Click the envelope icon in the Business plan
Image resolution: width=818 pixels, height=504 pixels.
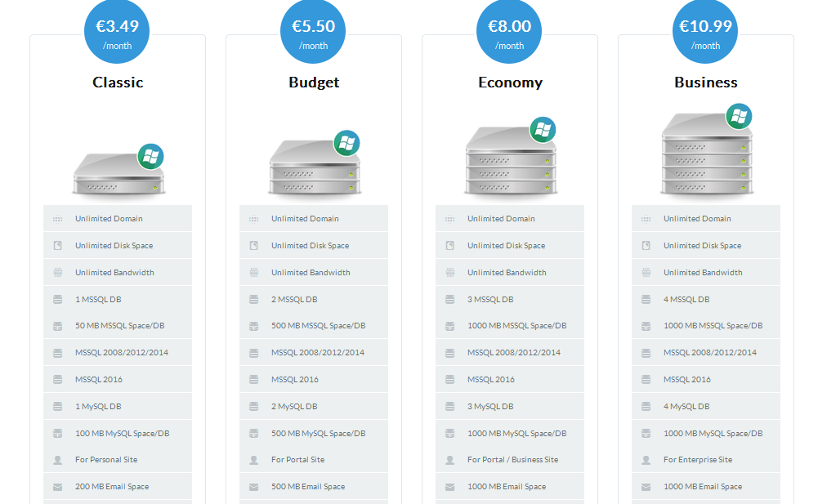click(646, 488)
